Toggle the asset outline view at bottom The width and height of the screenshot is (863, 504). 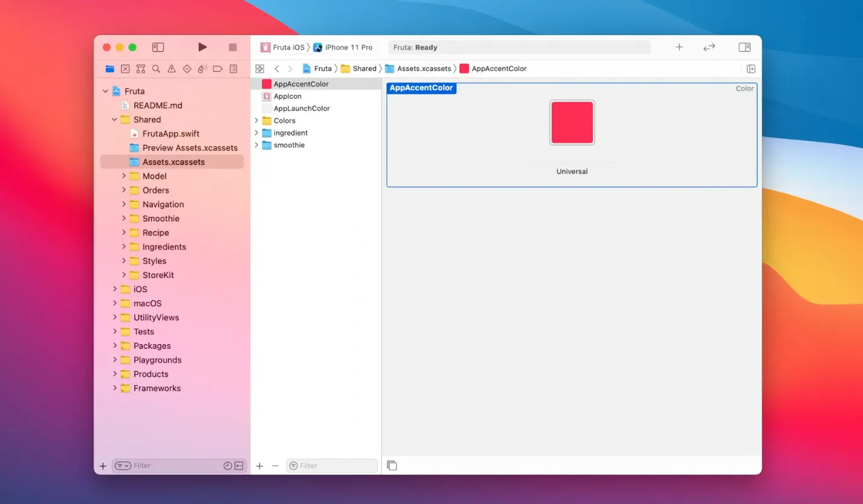point(392,466)
